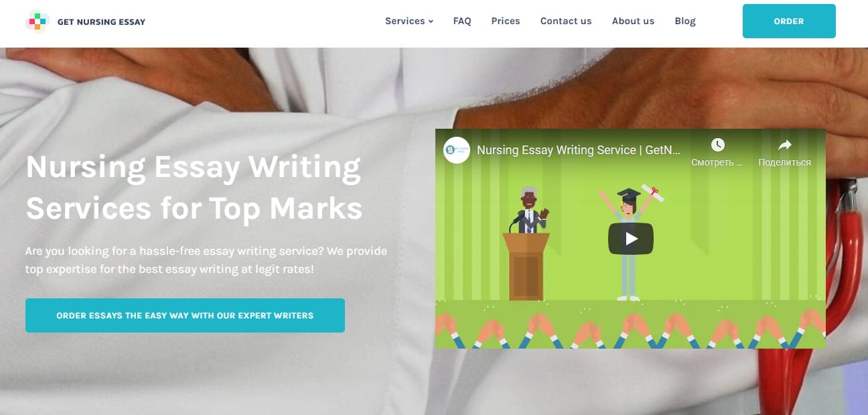Click the Смотреть label on video
Screen dimensions: 868x415
pyautogui.click(x=717, y=162)
